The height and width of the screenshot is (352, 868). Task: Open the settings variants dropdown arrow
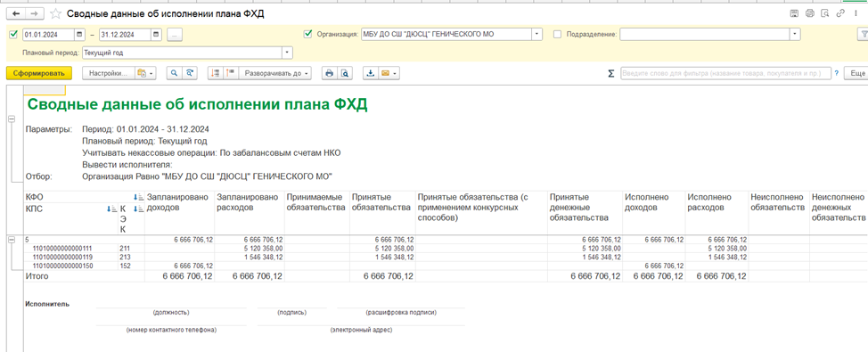coord(151,73)
